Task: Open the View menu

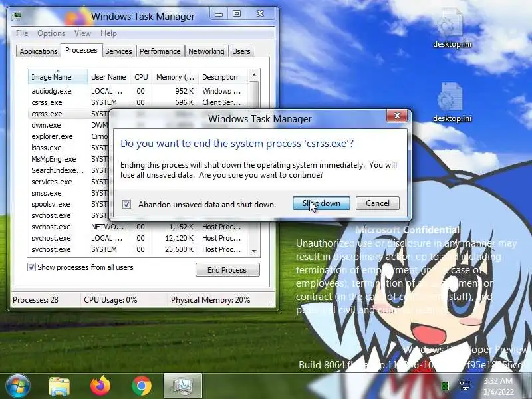Action: coord(82,33)
